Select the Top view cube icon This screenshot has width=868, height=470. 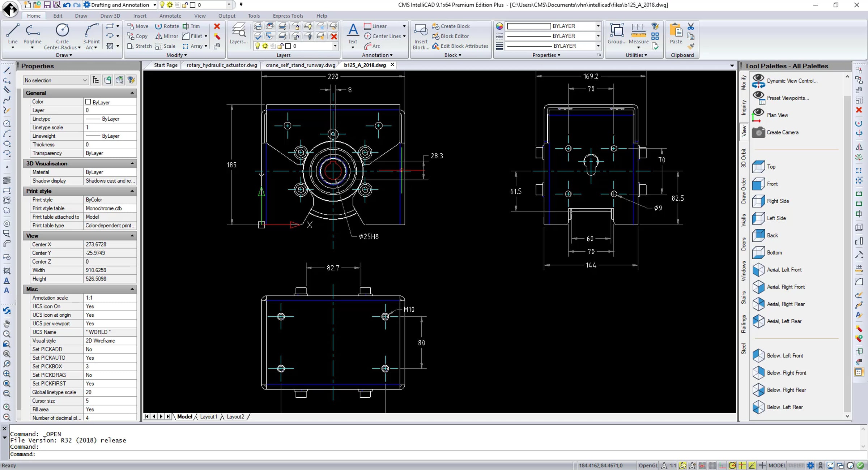pyautogui.click(x=758, y=167)
